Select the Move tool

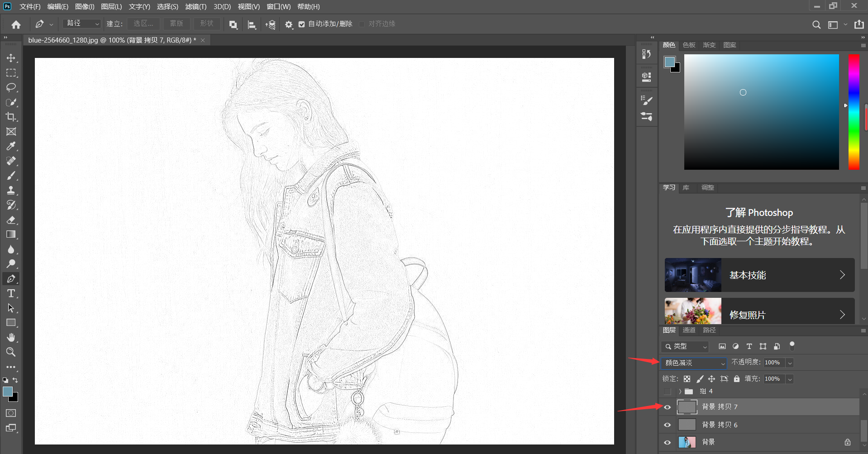coord(11,58)
